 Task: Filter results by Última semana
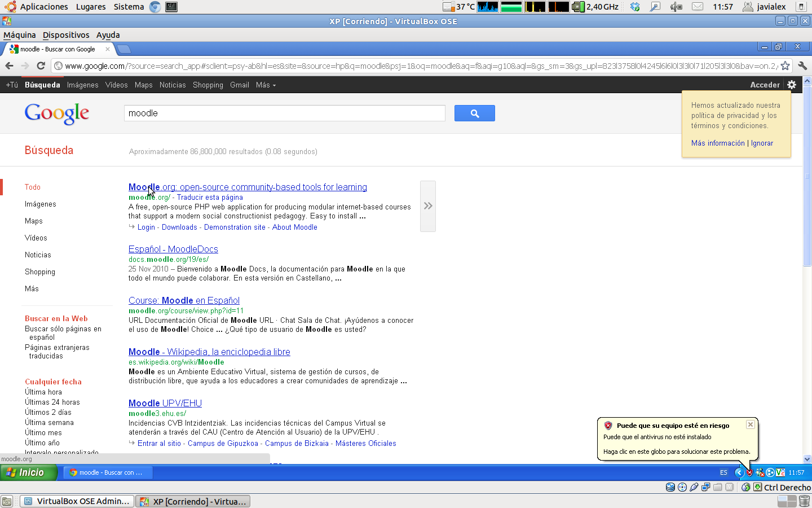(49, 423)
